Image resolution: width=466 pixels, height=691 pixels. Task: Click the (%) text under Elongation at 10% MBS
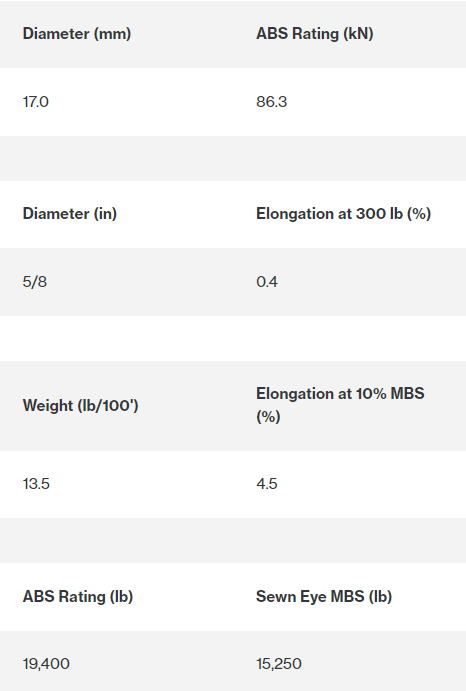tap(268, 417)
